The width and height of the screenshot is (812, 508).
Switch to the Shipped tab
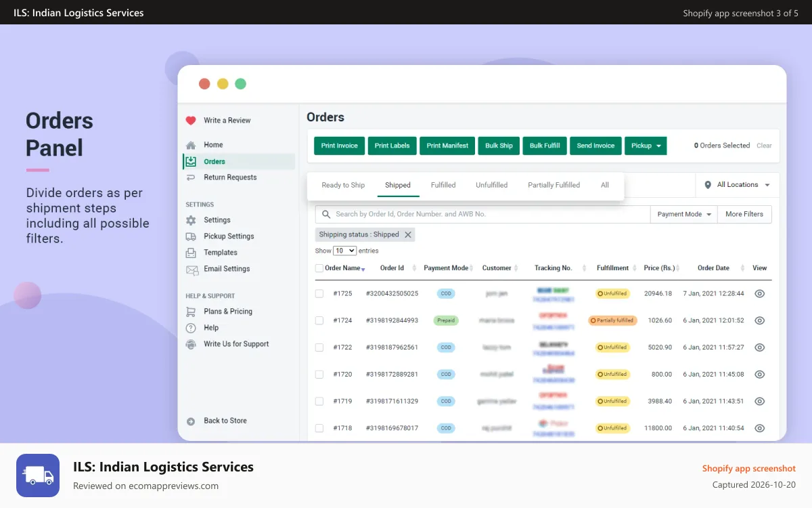[x=398, y=185]
